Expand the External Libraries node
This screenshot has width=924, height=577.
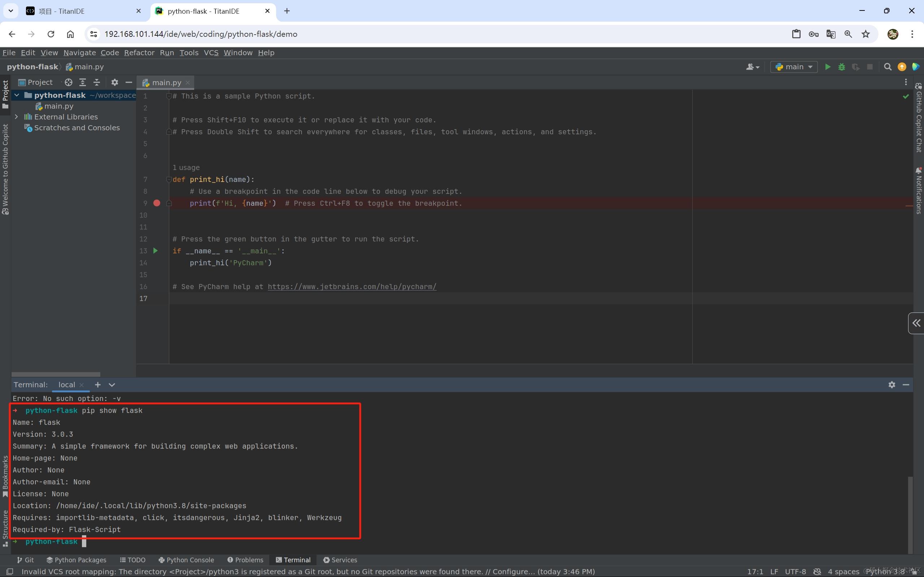tap(16, 117)
